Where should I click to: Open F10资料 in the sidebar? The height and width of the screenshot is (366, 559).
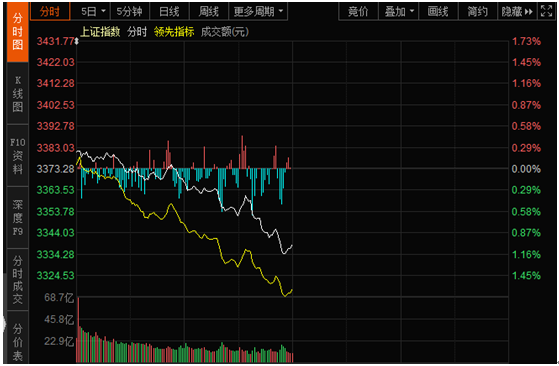pyautogui.click(x=17, y=156)
